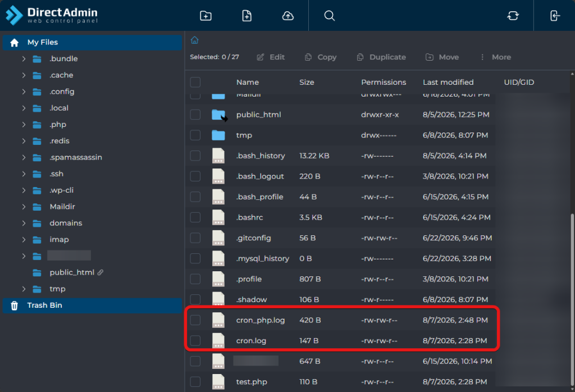Viewport: 575px width, 392px height.
Task: Expand the .redis tree folder chevron
Action: (24, 141)
